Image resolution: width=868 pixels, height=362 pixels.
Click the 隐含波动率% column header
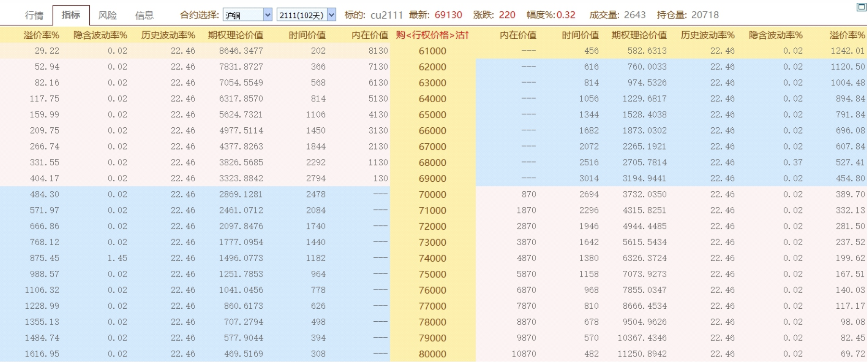tap(99, 34)
